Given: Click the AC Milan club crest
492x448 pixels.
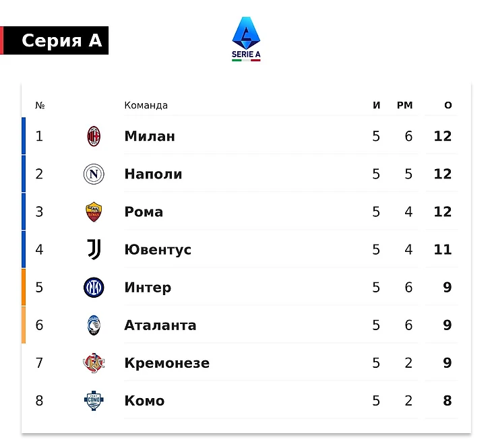Looking at the screenshot, I should coord(94,136).
